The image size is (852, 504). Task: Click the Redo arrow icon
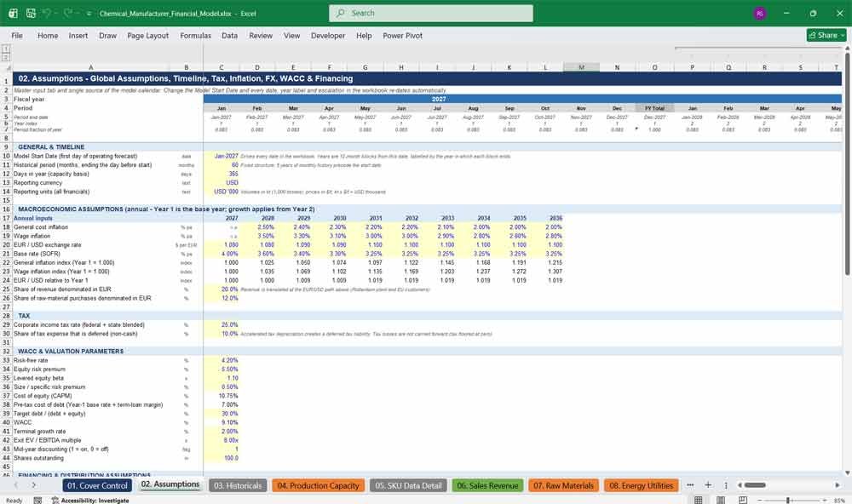68,13
